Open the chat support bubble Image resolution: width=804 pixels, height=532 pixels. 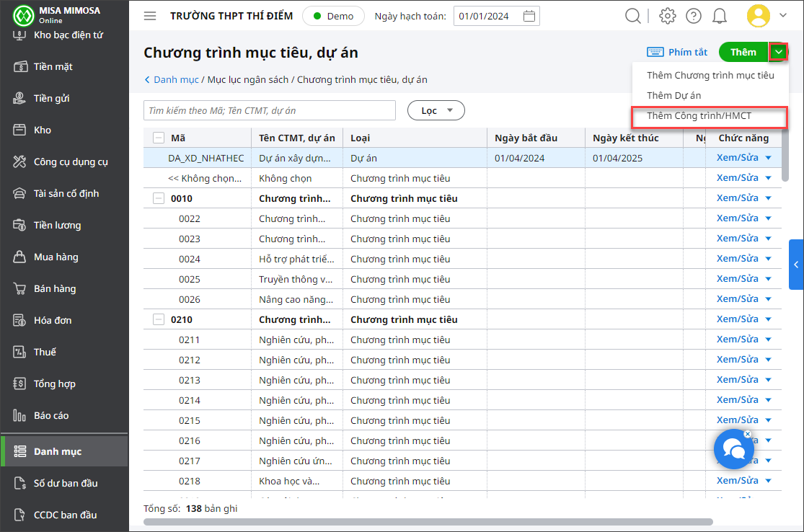click(733, 450)
